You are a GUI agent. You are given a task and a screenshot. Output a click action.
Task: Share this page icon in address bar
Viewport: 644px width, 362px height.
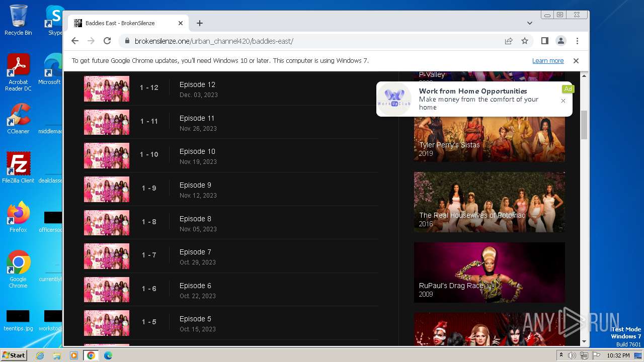coord(509,41)
